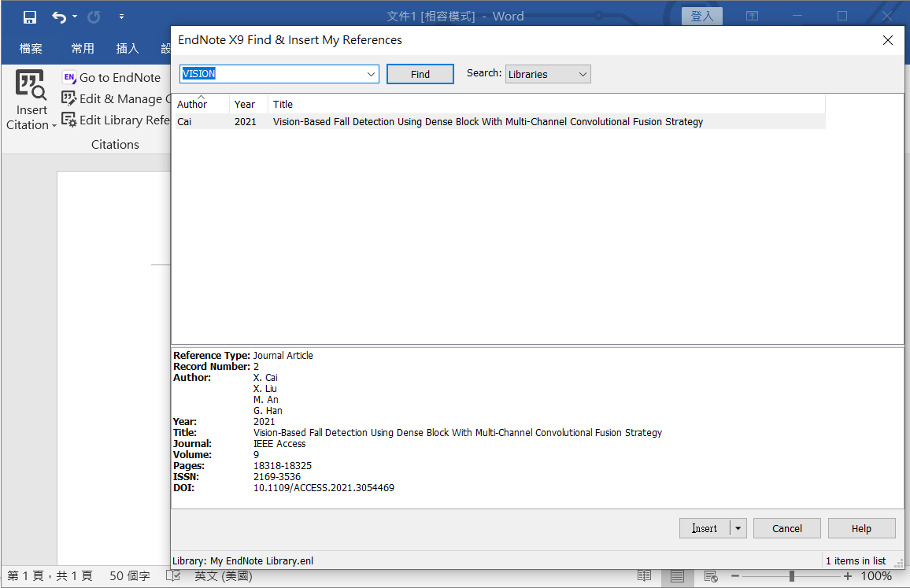
Task: Click the Cancel button
Action: [787, 529]
